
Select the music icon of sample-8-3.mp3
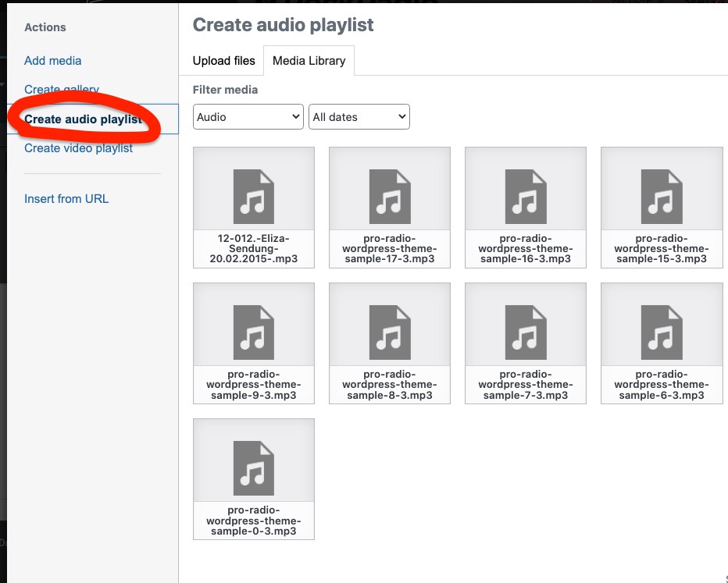(x=390, y=332)
